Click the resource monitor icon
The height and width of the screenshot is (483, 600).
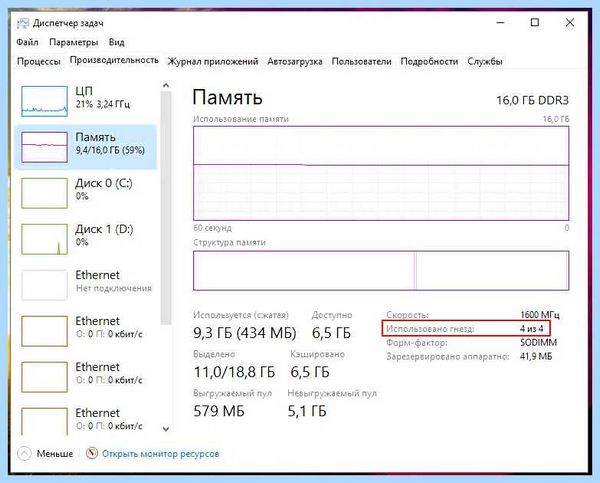click(x=92, y=454)
